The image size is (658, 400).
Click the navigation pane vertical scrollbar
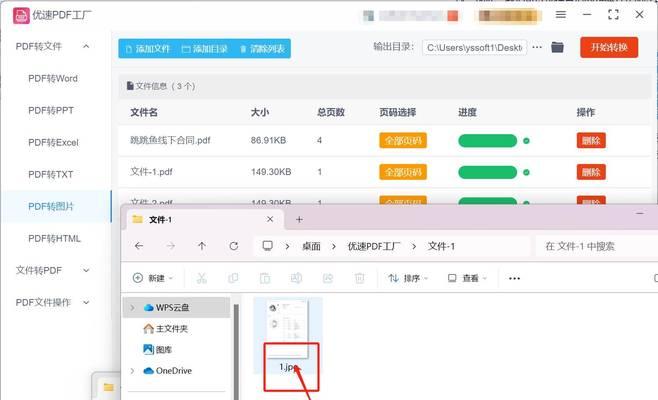pos(237,350)
